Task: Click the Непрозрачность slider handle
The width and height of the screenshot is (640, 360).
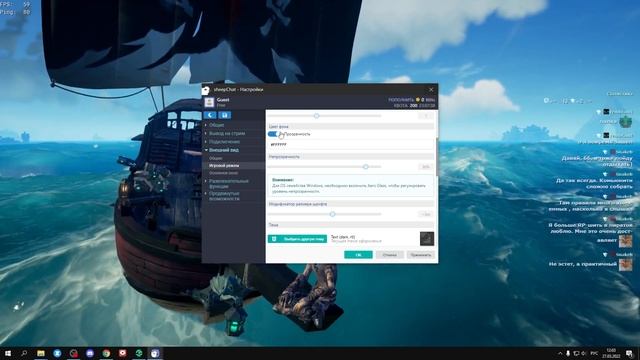Action: click(x=366, y=167)
